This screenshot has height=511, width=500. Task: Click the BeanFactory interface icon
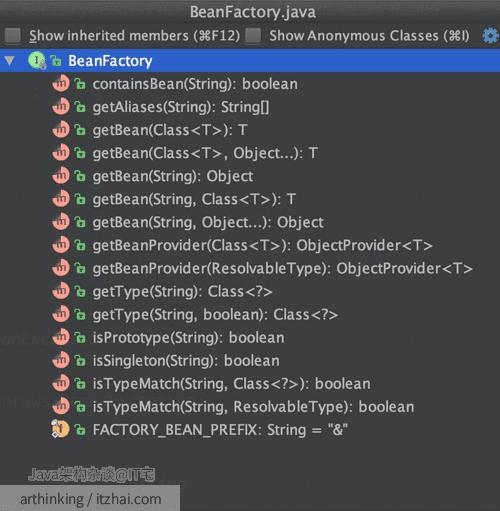click(37, 61)
